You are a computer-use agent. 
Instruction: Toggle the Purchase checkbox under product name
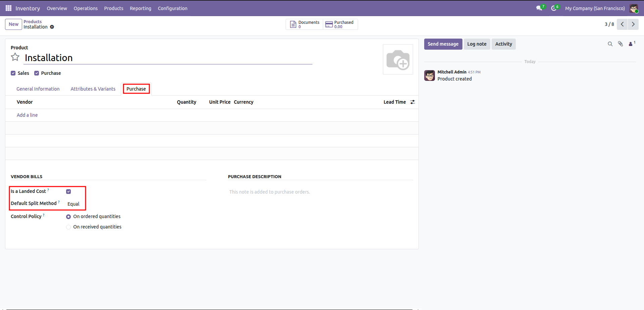point(37,73)
